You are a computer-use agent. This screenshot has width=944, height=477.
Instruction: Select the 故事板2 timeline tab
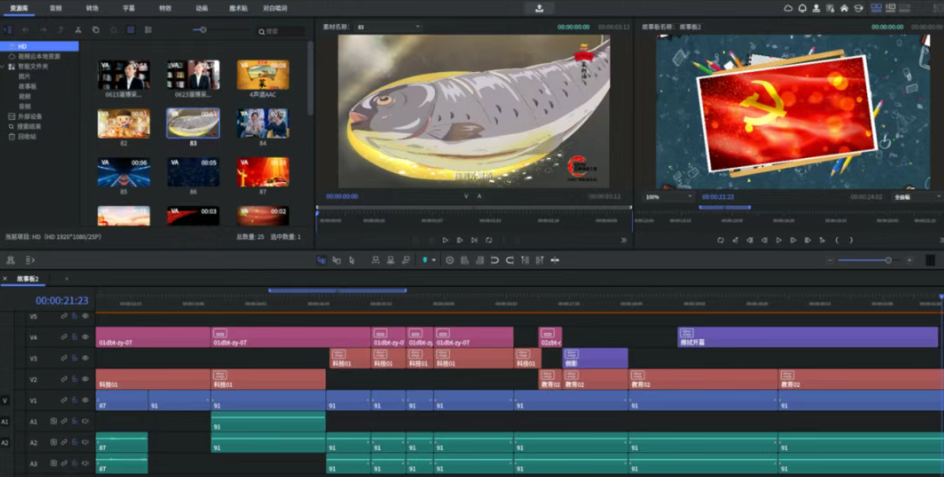click(x=28, y=279)
